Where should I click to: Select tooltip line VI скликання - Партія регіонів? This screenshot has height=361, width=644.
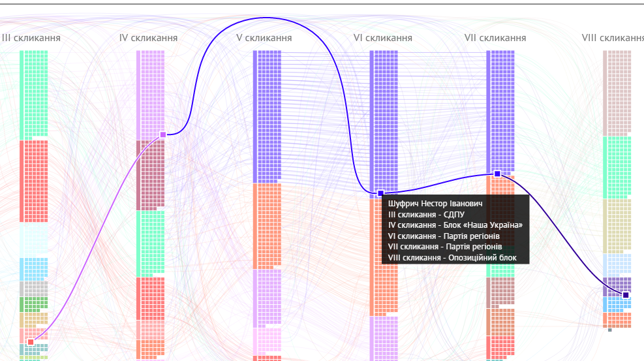pos(444,236)
